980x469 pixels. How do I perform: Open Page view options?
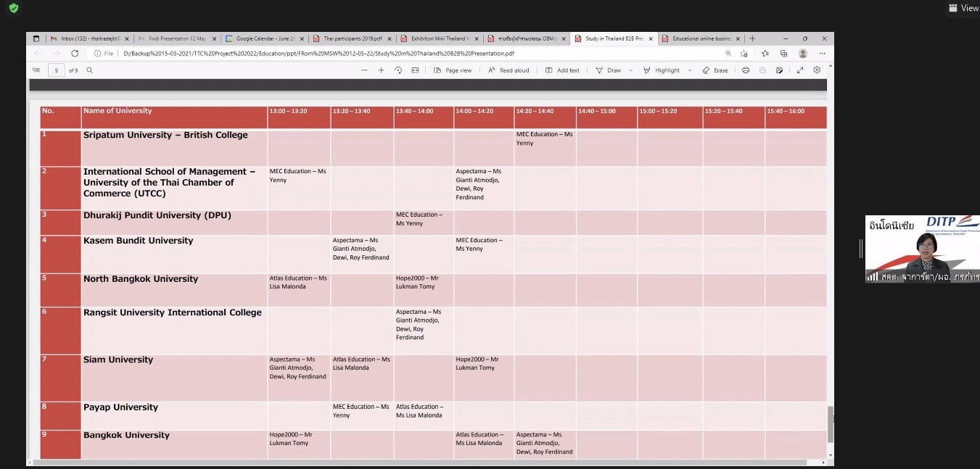453,70
